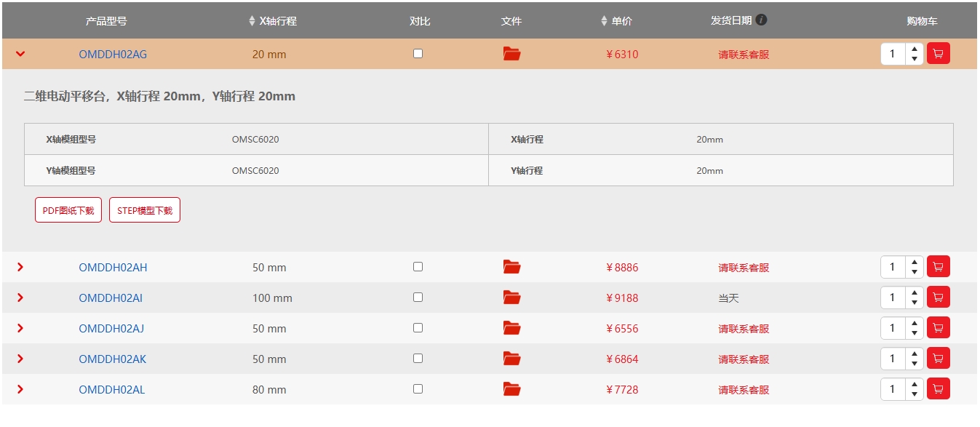980x427 pixels.
Task: Expand the OMDDH02AH row details
Action: [x=20, y=267]
